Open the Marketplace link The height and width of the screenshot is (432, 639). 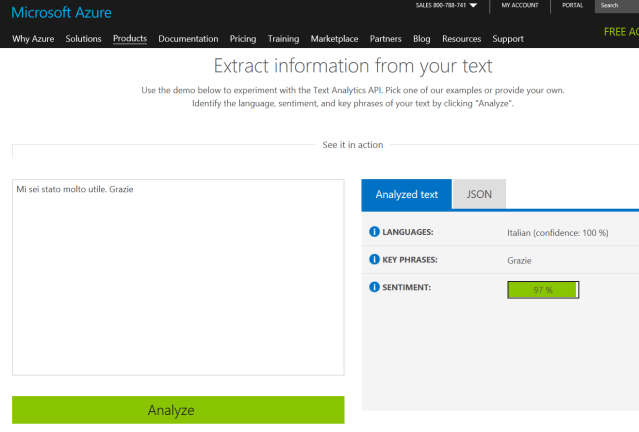(x=334, y=39)
